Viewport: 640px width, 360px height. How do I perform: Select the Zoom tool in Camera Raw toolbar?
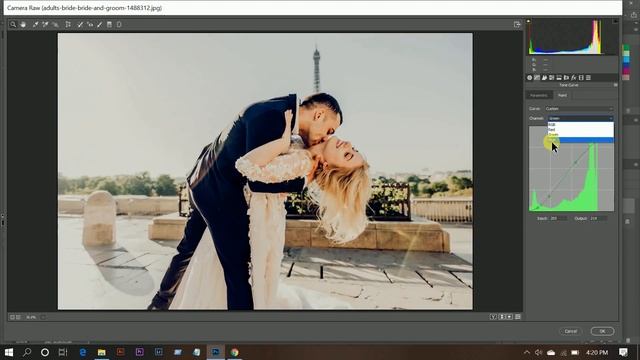(13, 24)
